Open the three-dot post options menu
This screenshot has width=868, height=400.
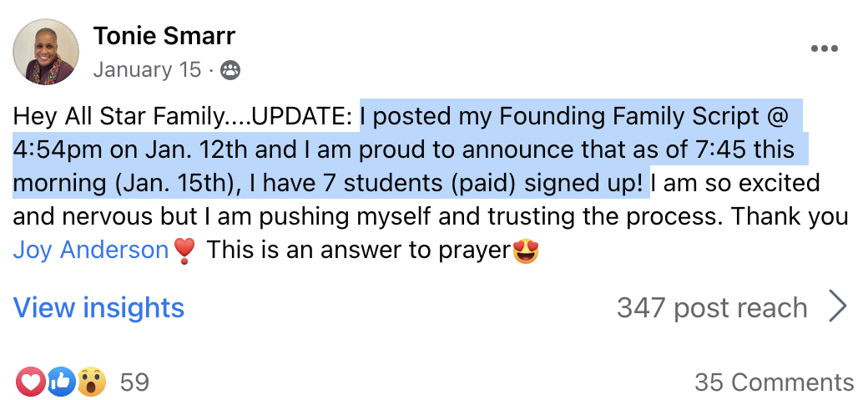pyautogui.click(x=825, y=48)
